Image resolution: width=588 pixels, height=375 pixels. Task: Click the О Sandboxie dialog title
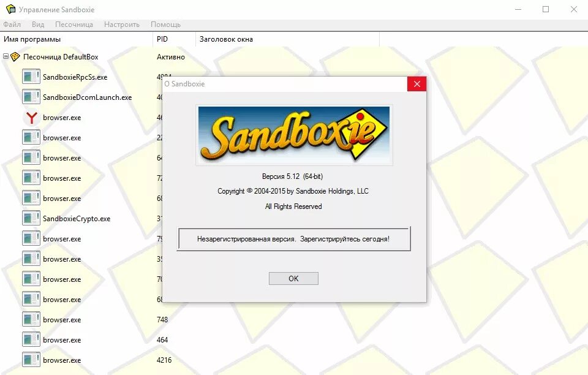(x=184, y=84)
